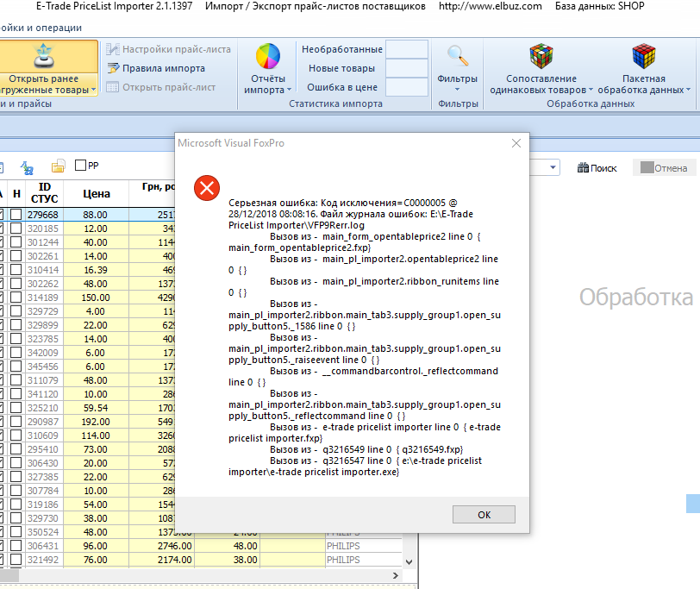Select the Необработанные statistic label
Image resolution: width=700 pixels, height=589 pixels.
tap(342, 49)
